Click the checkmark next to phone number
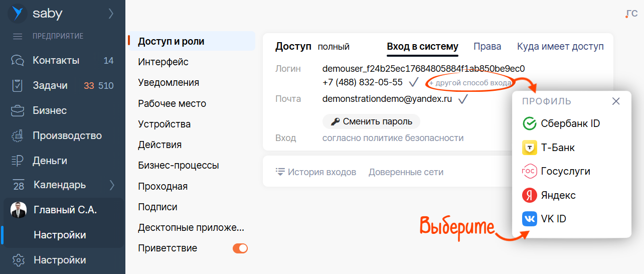Screen dimensions: 644x274 (x=414, y=82)
